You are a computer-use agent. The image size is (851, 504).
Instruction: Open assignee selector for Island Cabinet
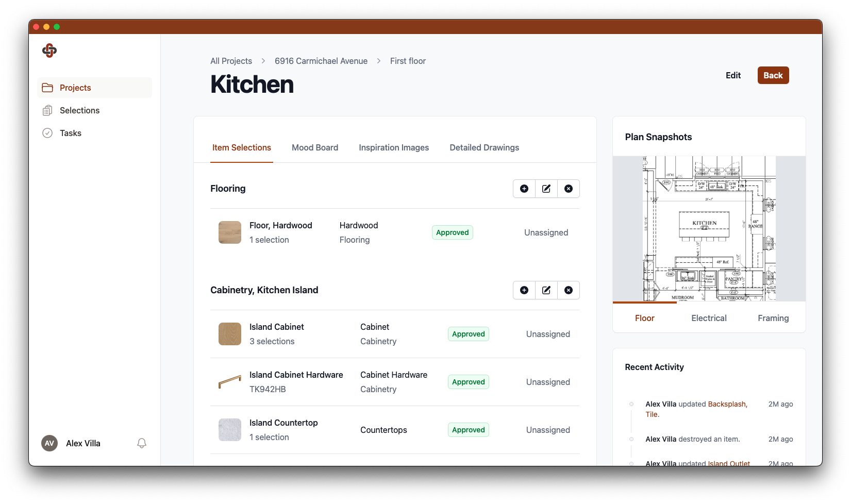pos(548,334)
